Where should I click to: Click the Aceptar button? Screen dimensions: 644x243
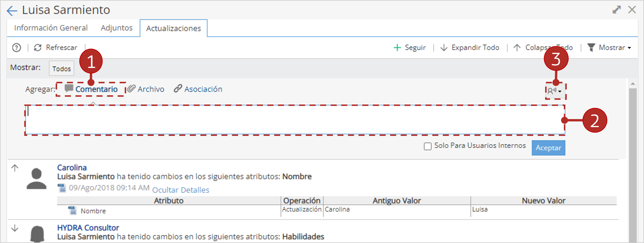coord(548,148)
